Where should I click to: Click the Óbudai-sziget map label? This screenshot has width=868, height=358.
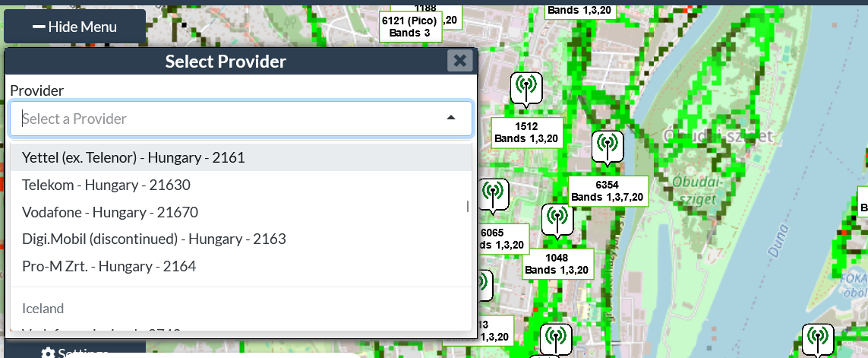click(x=696, y=189)
